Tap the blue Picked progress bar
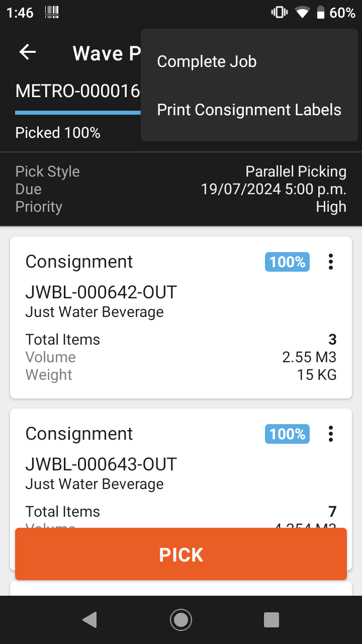This screenshot has height=644, width=362. (x=78, y=113)
